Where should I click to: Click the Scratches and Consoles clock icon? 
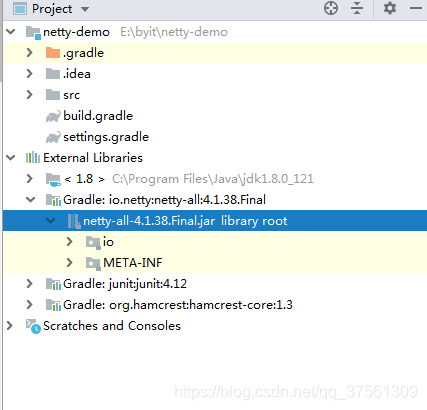coord(33,326)
